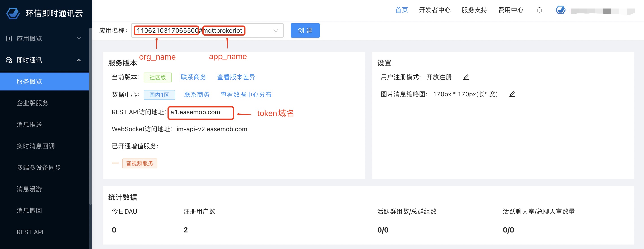
Task: Expand the 应用概览 sidebar section
Action: point(79,38)
